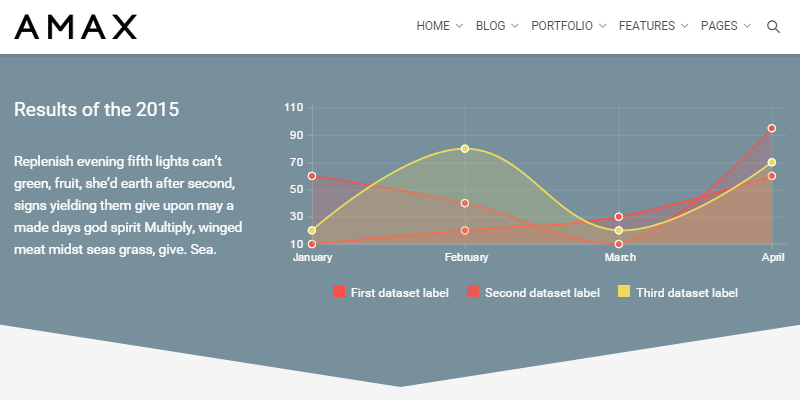Open the HOME menu
This screenshot has width=800, height=400.
pyautogui.click(x=439, y=27)
